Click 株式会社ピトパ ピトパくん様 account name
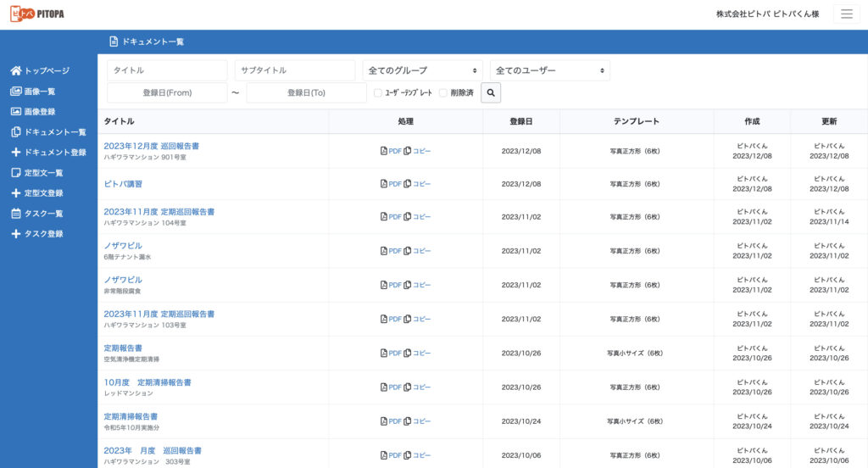This screenshot has width=868, height=468. (x=767, y=14)
